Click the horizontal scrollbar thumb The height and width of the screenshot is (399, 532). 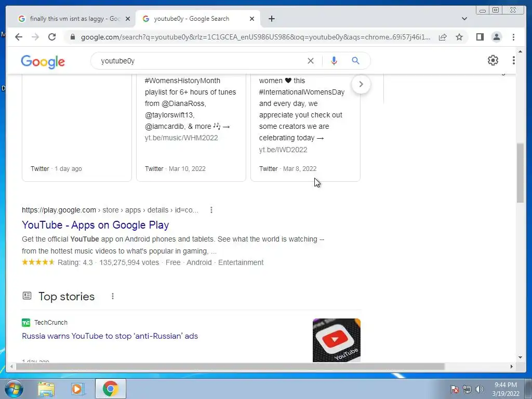pyautogui.click(x=230, y=366)
